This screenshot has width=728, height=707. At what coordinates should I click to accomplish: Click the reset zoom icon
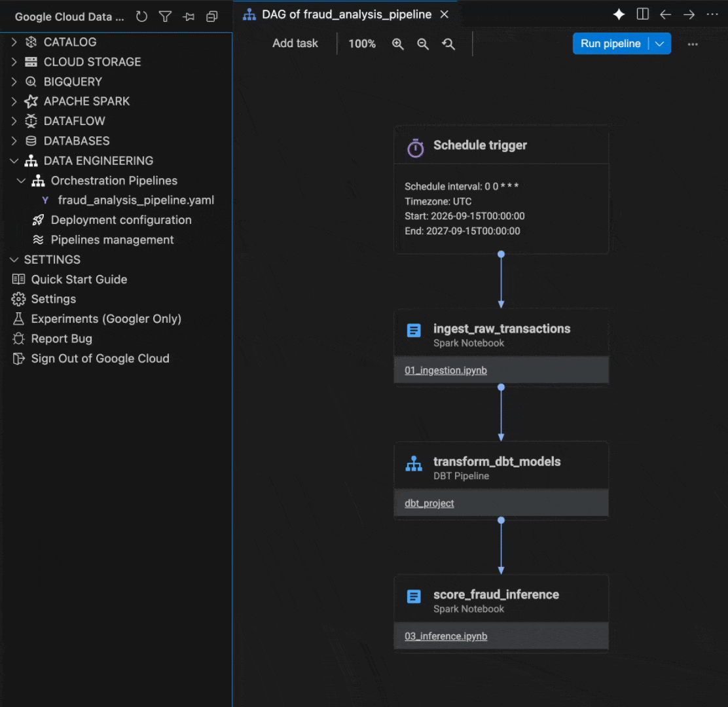pos(448,44)
